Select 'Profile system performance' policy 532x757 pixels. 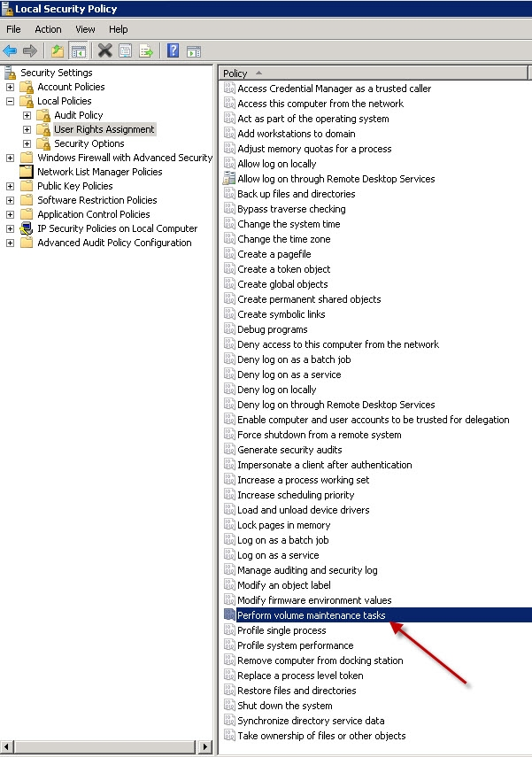coord(296,645)
